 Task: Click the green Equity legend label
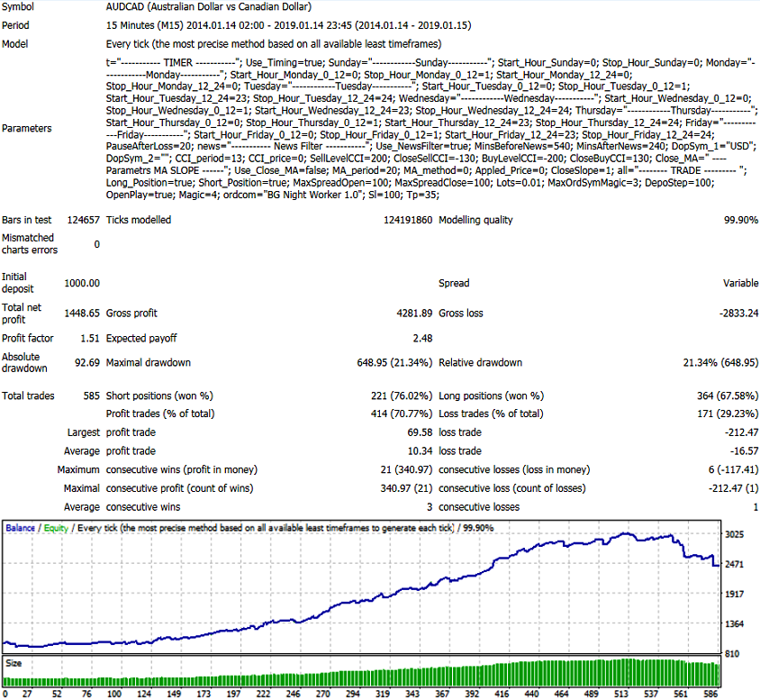[x=56, y=528]
